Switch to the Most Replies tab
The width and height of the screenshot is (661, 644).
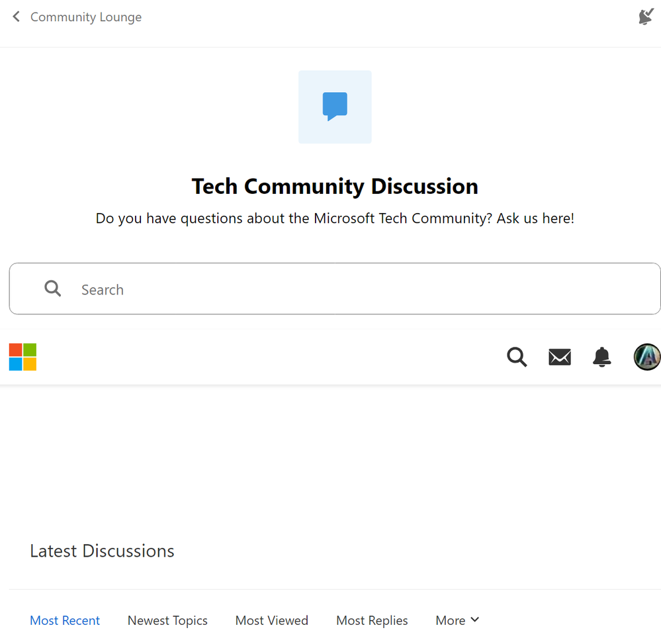tap(373, 620)
